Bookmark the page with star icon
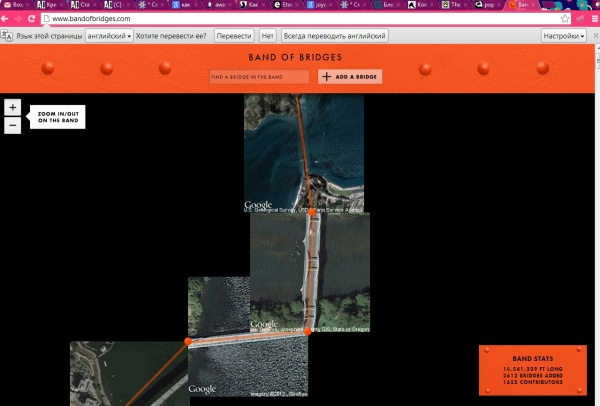 tap(565, 19)
